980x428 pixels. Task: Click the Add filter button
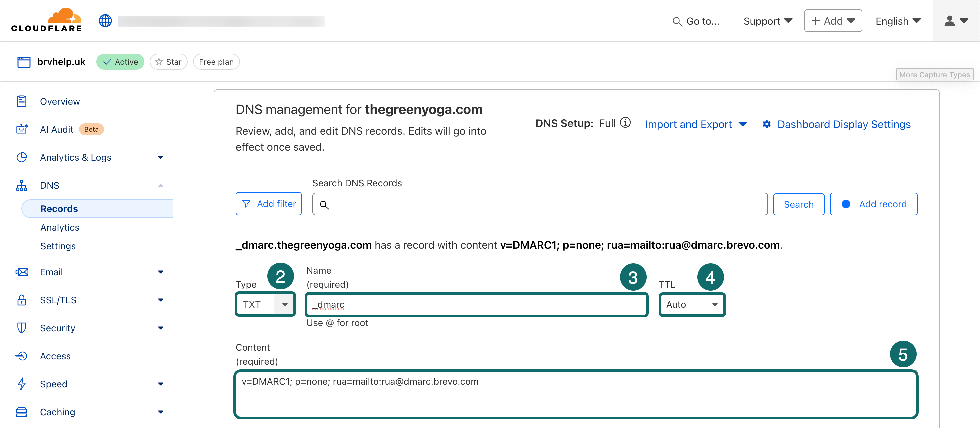269,204
